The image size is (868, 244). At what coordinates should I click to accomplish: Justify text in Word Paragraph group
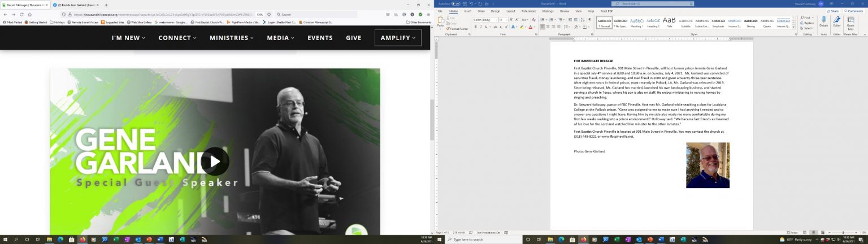[x=559, y=27]
